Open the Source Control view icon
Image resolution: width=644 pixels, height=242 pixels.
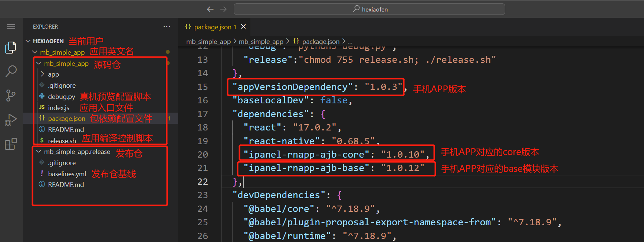pos(11,96)
